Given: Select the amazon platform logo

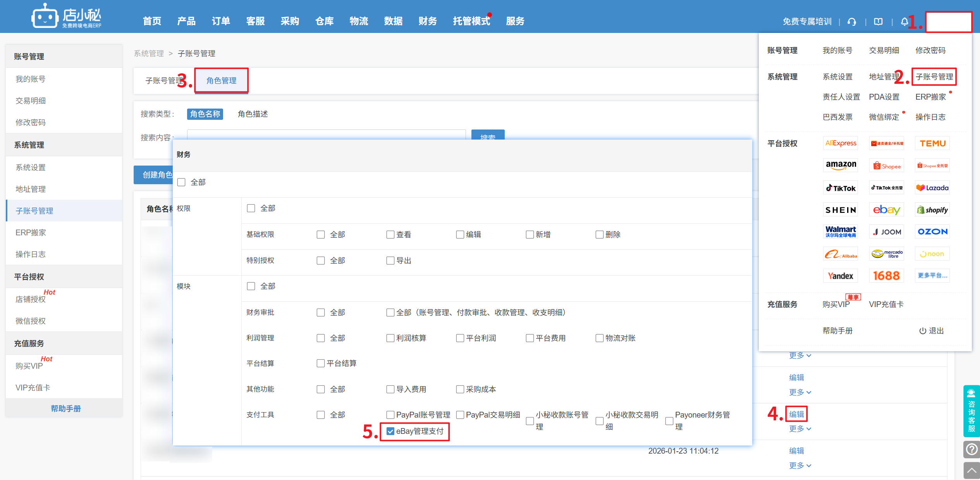Looking at the screenshot, I should pos(841,165).
